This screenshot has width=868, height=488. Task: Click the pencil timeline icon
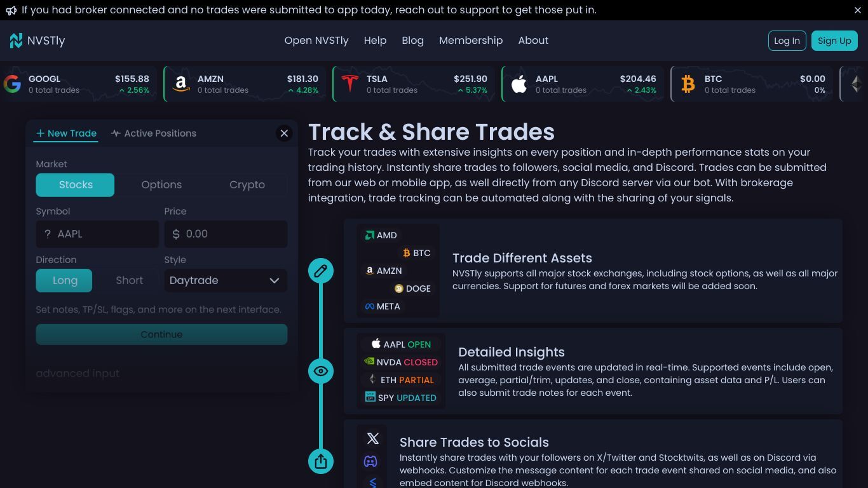coord(320,271)
